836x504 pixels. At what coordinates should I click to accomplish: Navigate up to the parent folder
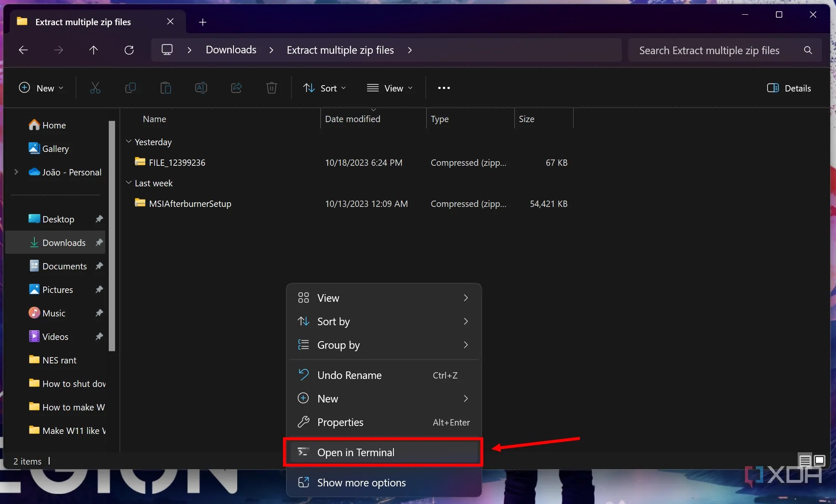click(93, 50)
